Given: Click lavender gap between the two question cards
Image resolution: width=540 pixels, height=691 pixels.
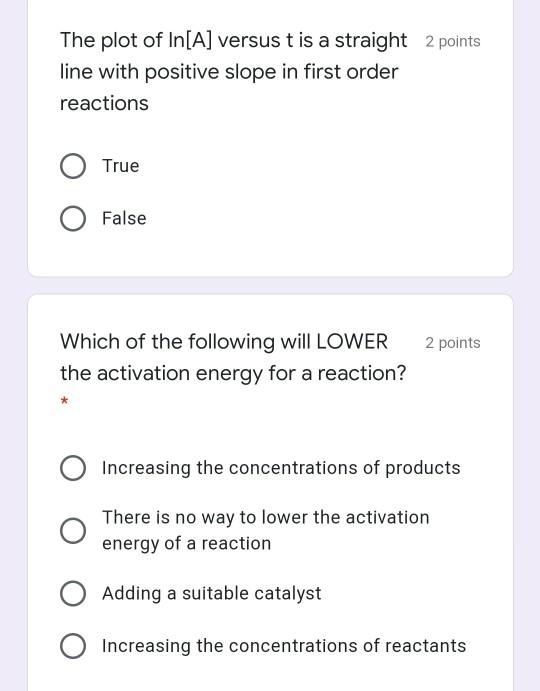Looking at the screenshot, I should (270, 286).
